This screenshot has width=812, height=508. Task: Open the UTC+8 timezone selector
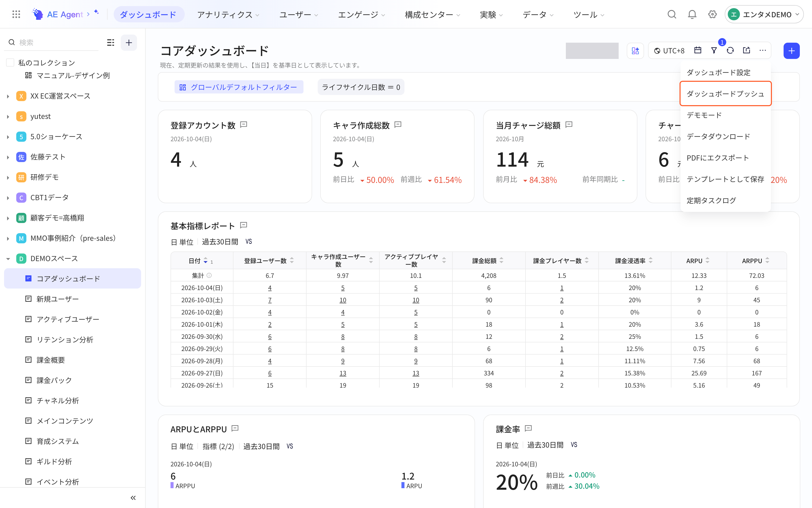point(669,50)
